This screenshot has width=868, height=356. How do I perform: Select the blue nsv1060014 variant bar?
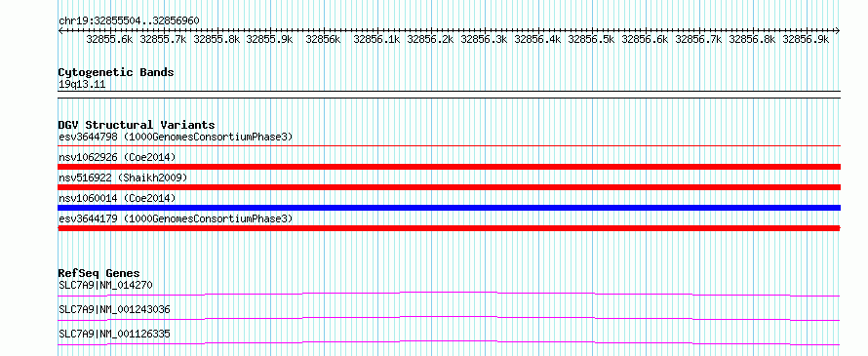(449, 208)
